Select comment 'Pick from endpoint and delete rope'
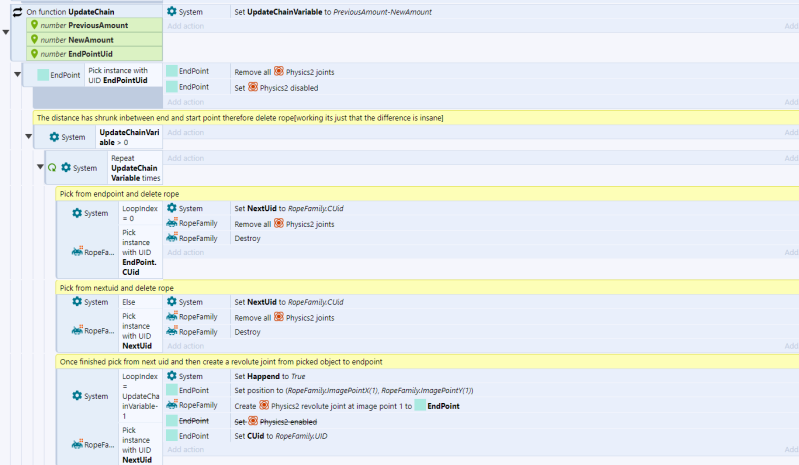This screenshot has width=799, height=465. point(119,194)
